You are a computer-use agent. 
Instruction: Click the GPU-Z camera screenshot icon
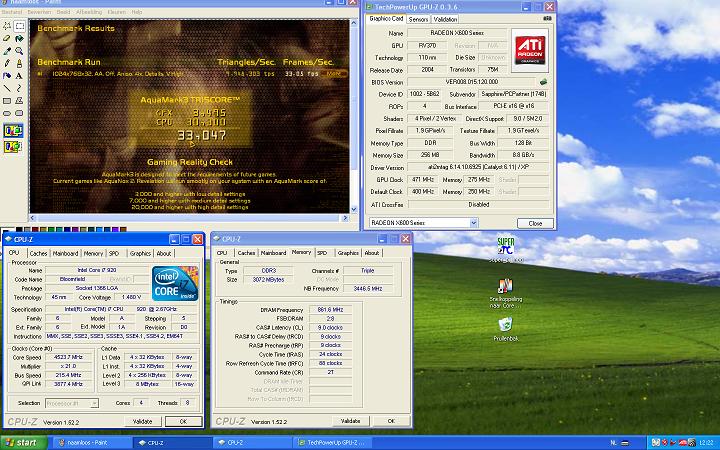click(547, 19)
